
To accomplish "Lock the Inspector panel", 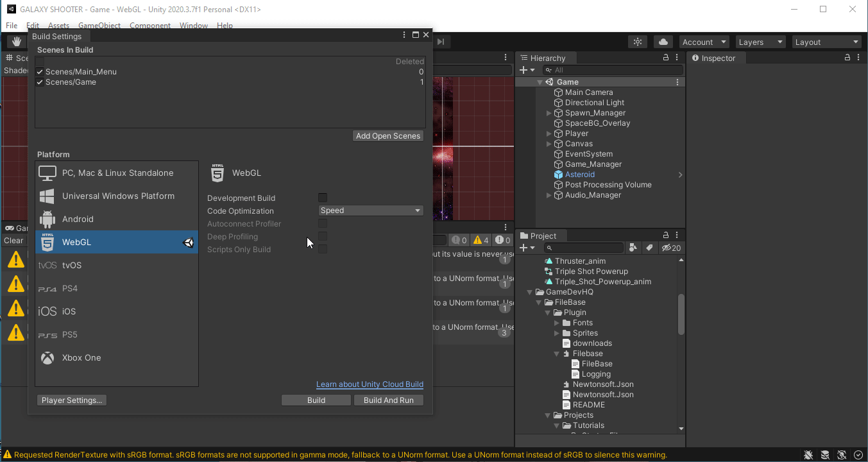I will (x=847, y=58).
